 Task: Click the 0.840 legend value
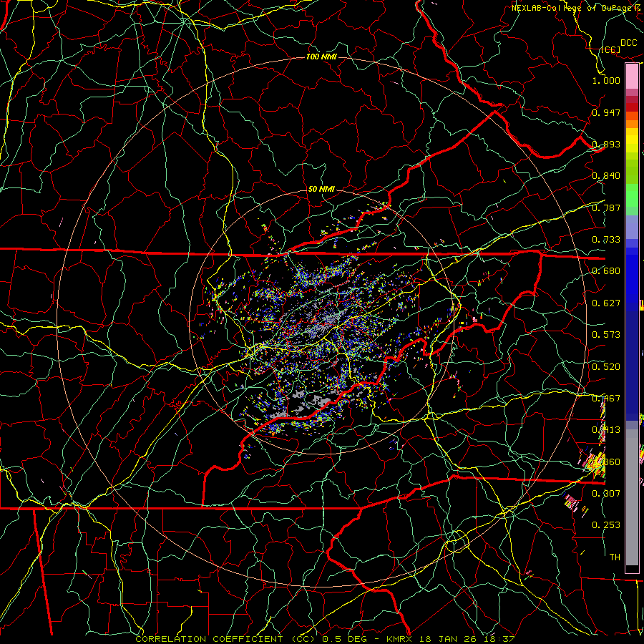pyautogui.click(x=606, y=176)
